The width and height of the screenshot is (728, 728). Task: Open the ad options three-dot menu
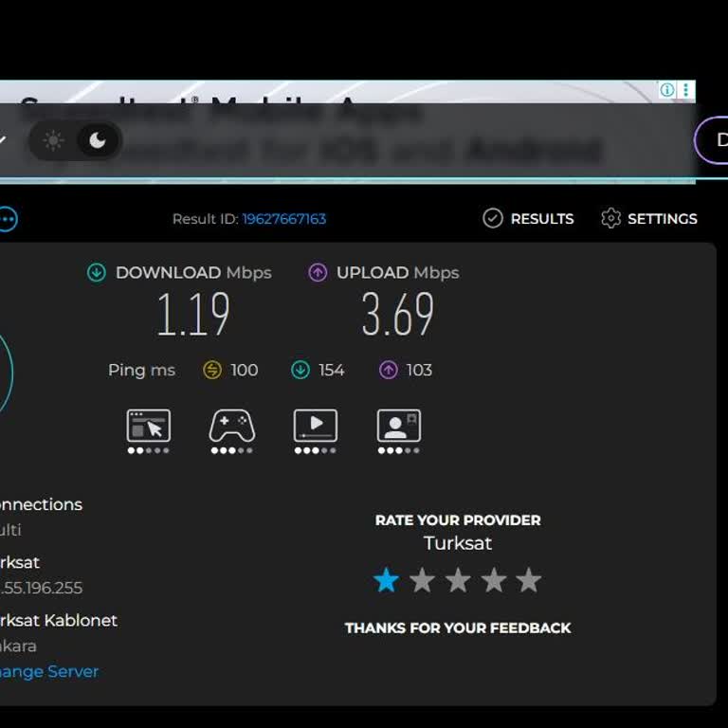(685, 90)
